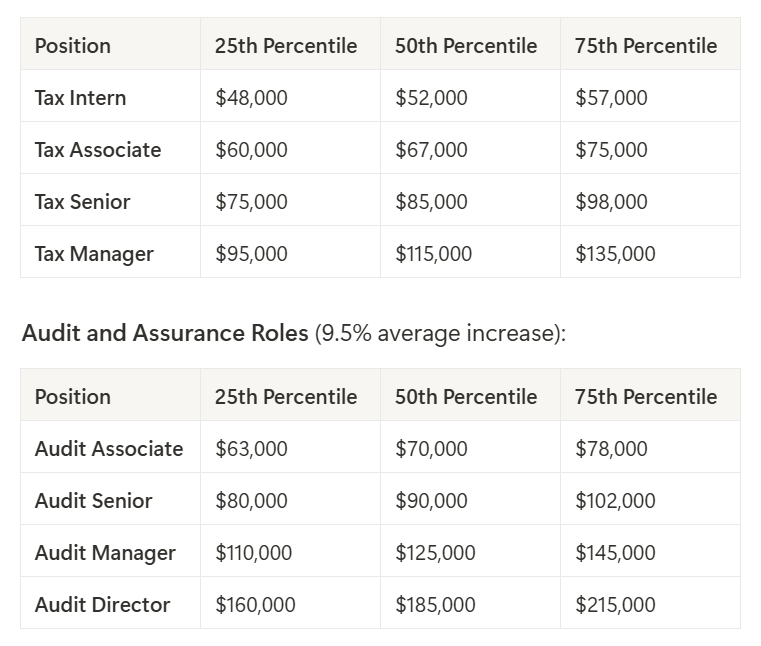
Task: Click the Tax Intern row label
Action: click(80, 98)
